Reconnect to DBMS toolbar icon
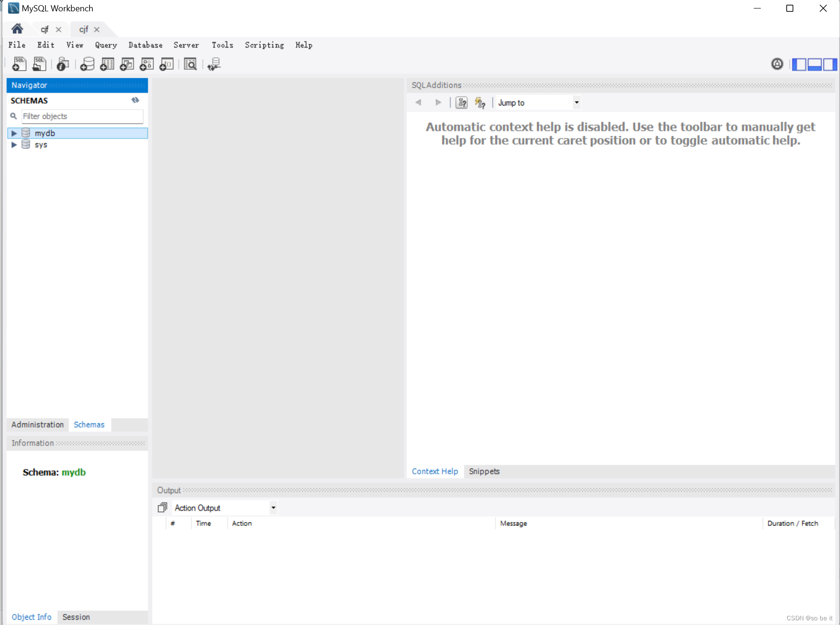Viewport: 840px width, 625px height. (214, 64)
